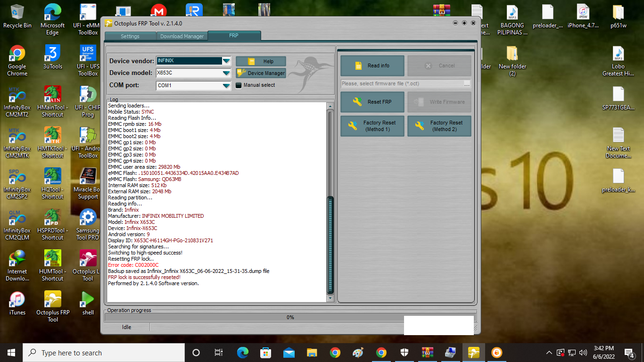Launch HQTool shortcut
The image size is (644, 362).
click(52, 183)
